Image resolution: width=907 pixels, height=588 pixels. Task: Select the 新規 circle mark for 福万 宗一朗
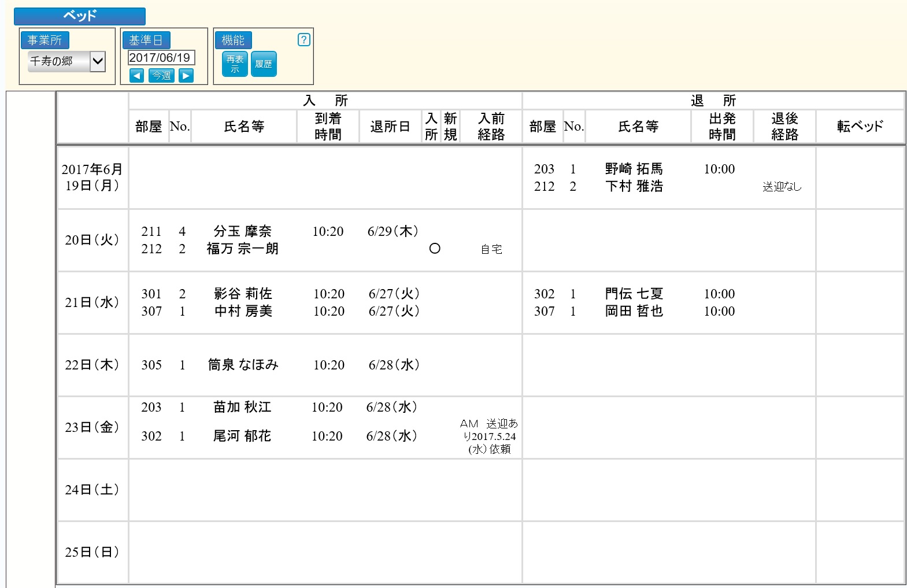pyautogui.click(x=435, y=249)
